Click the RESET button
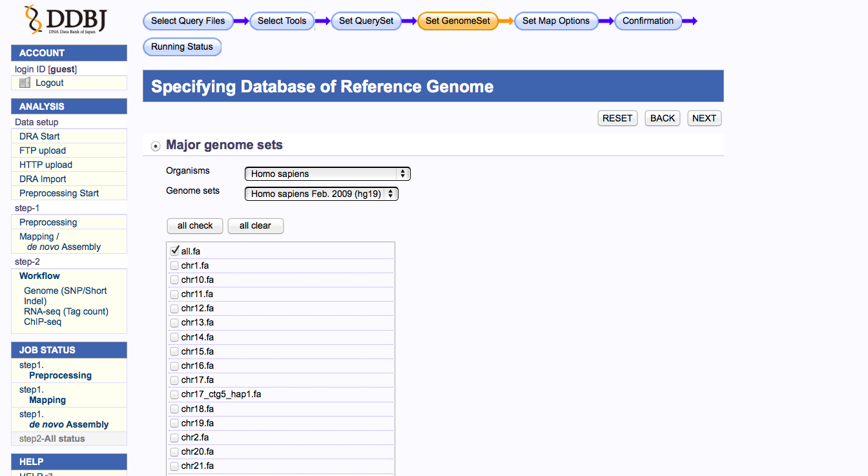868x476 pixels. tap(617, 118)
